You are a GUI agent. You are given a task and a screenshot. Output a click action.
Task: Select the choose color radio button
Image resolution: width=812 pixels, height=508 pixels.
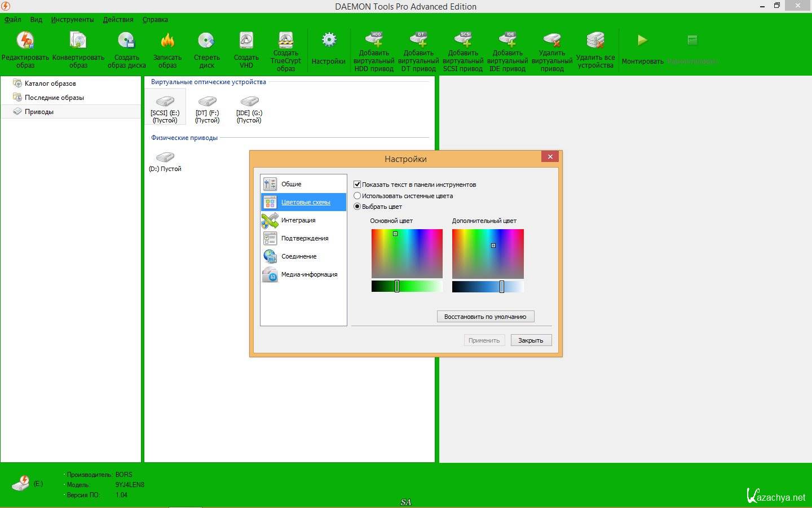[357, 207]
